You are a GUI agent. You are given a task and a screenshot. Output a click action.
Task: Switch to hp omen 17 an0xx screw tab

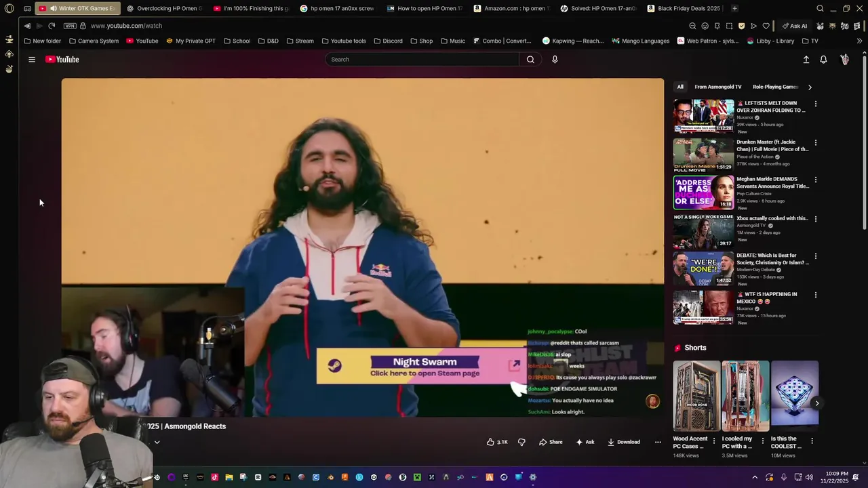(x=338, y=9)
